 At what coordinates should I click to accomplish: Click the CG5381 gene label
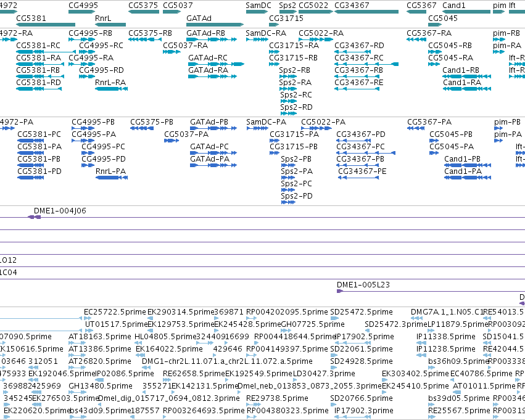coord(31,19)
